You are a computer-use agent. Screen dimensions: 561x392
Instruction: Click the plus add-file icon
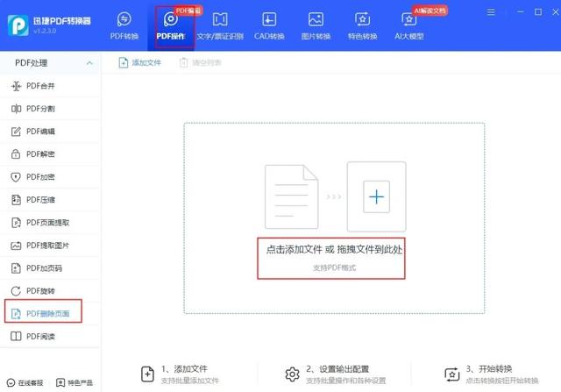(376, 197)
